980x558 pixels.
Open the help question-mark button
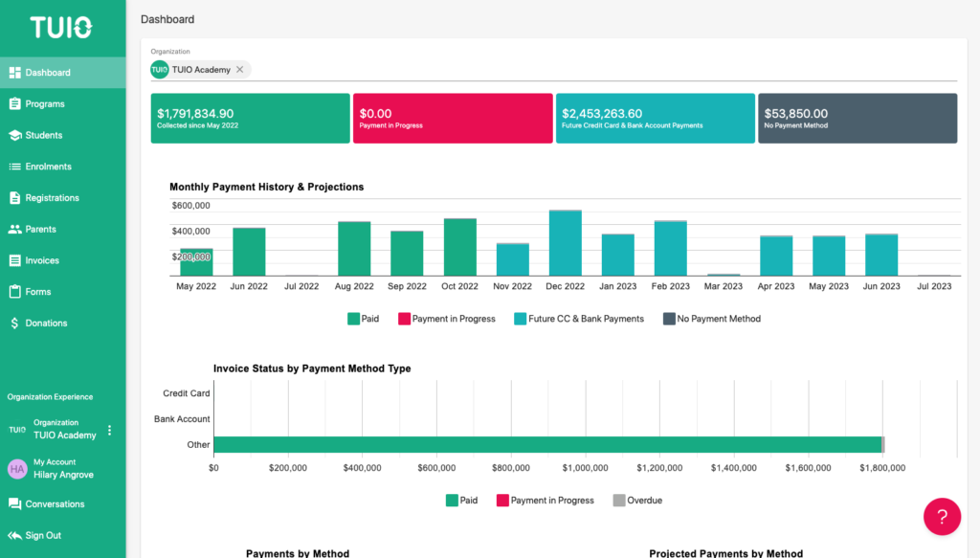[942, 516]
